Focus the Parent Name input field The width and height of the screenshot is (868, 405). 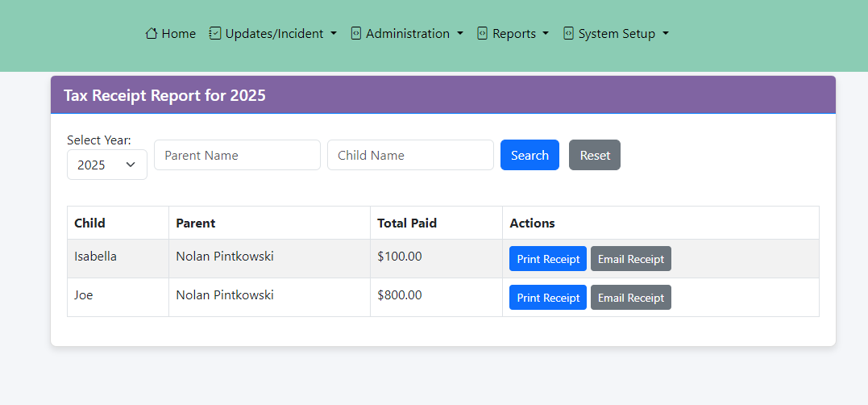(237, 155)
